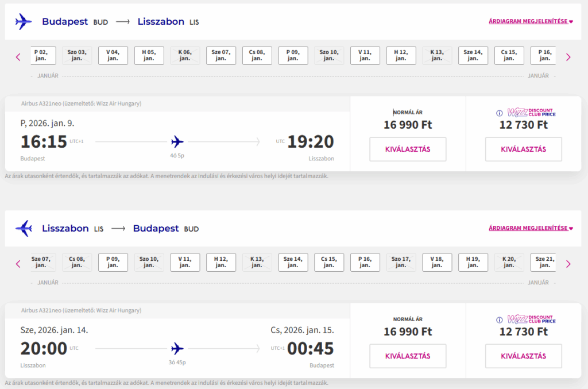Expand return Árdiagram megjelenítése

pyautogui.click(x=531, y=228)
